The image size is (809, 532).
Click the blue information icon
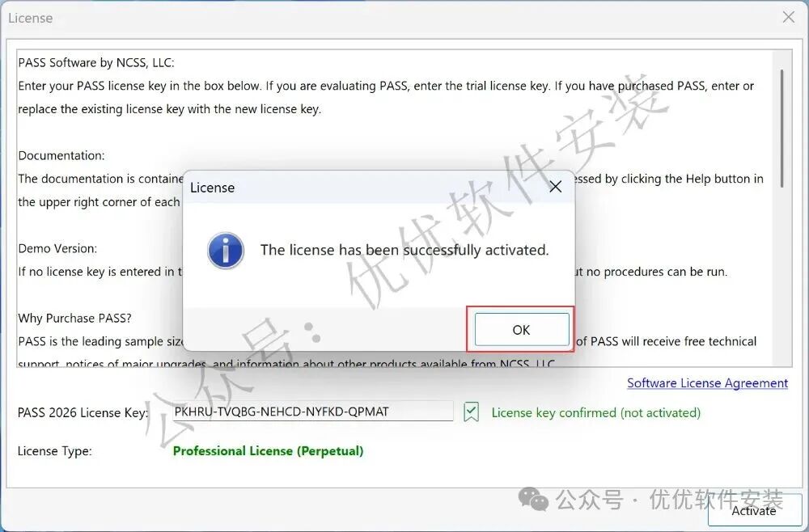coord(226,251)
